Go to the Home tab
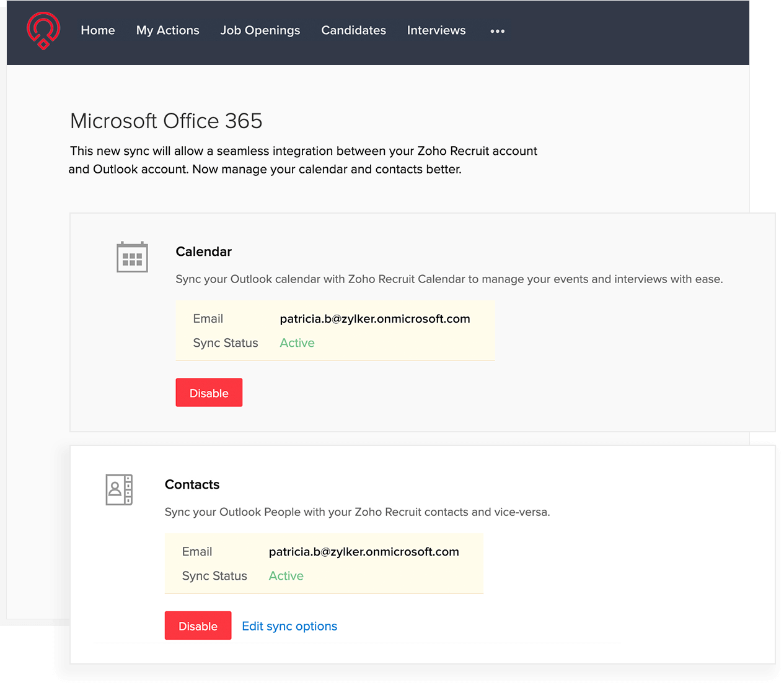 tap(98, 30)
